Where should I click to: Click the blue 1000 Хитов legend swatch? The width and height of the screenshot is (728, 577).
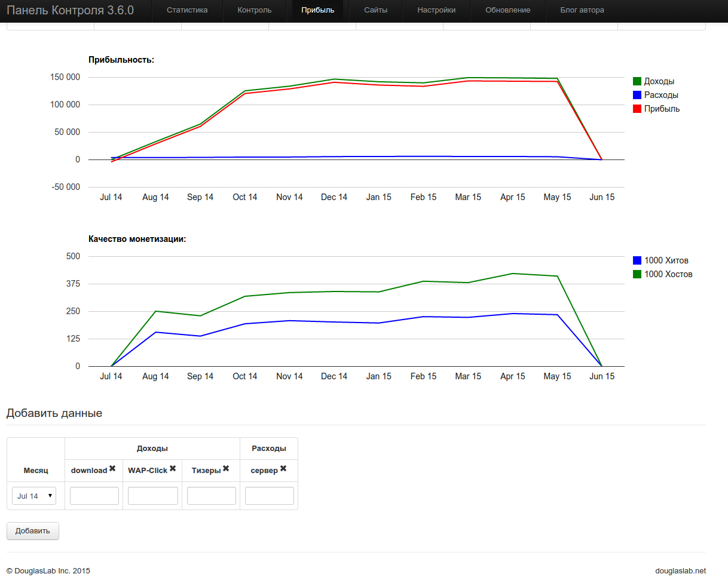(x=637, y=260)
